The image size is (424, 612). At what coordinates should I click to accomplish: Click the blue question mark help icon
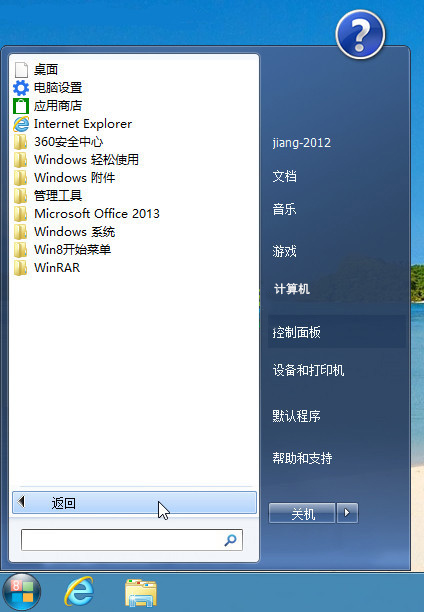pyautogui.click(x=360, y=34)
